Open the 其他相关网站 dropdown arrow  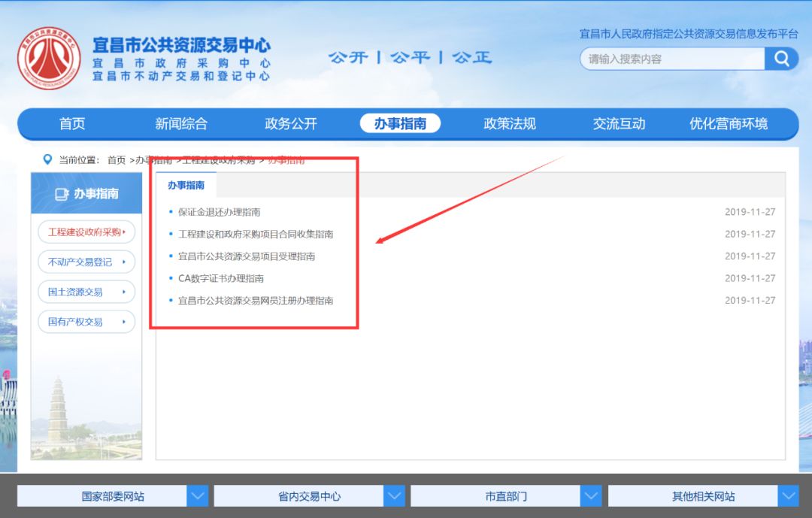[x=789, y=496]
